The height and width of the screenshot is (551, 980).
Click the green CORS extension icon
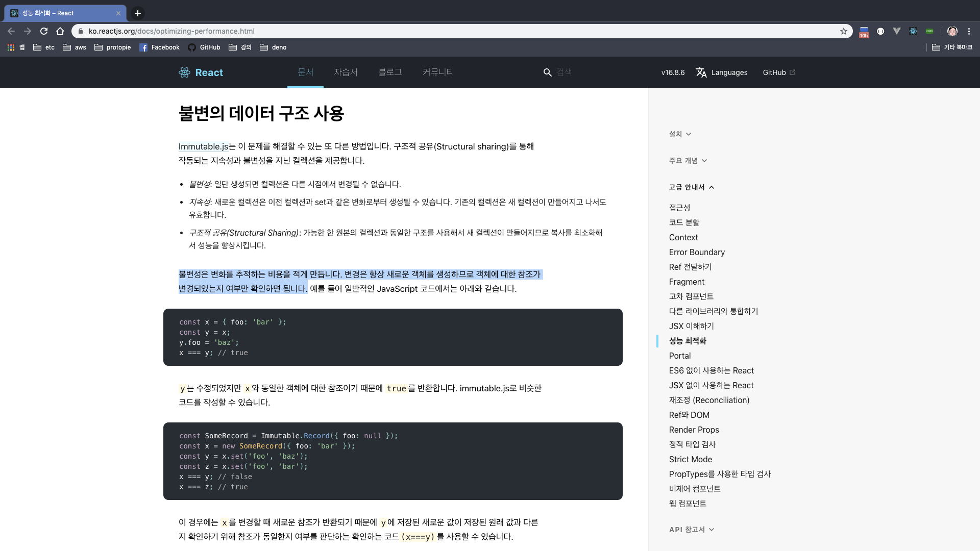929,31
